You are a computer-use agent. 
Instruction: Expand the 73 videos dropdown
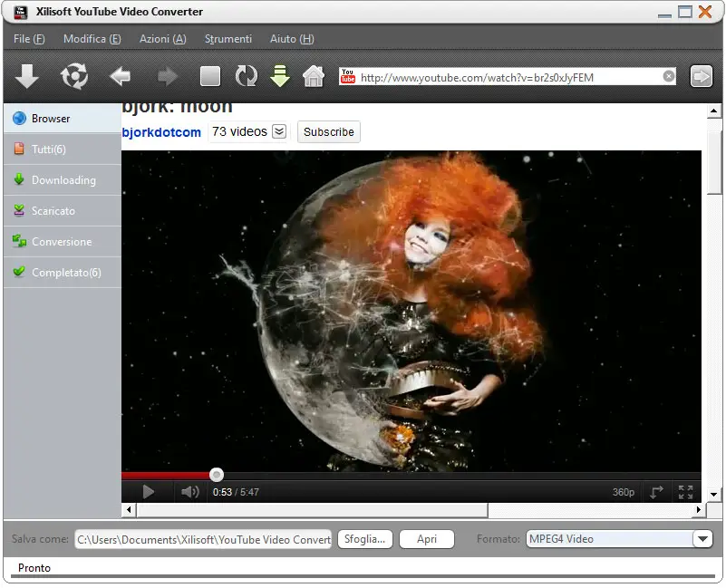click(x=279, y=131)
